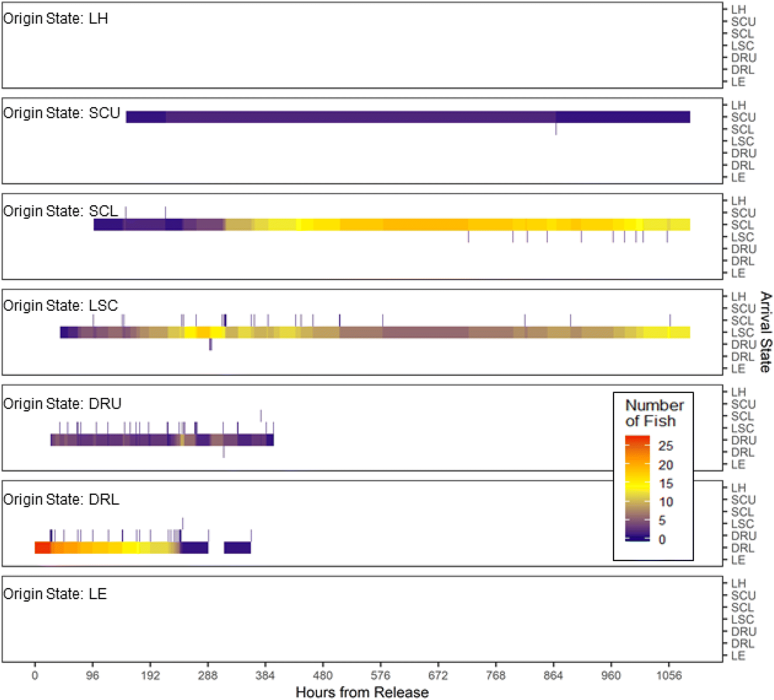Viewport: 774px width, 700px height.
Task: Click the DRU arrival label in LE panel
Action: pos(744,631)
